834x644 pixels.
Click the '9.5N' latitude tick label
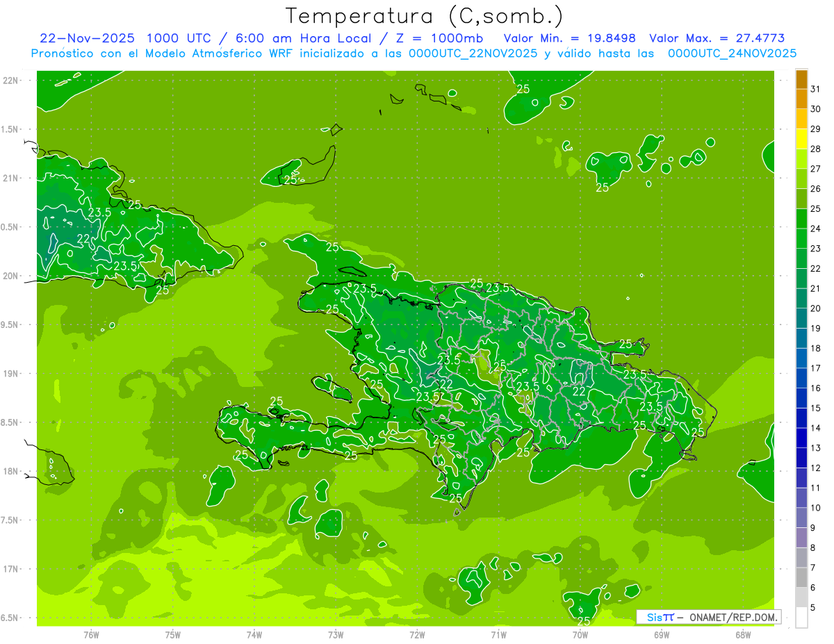tap(8, 324)
